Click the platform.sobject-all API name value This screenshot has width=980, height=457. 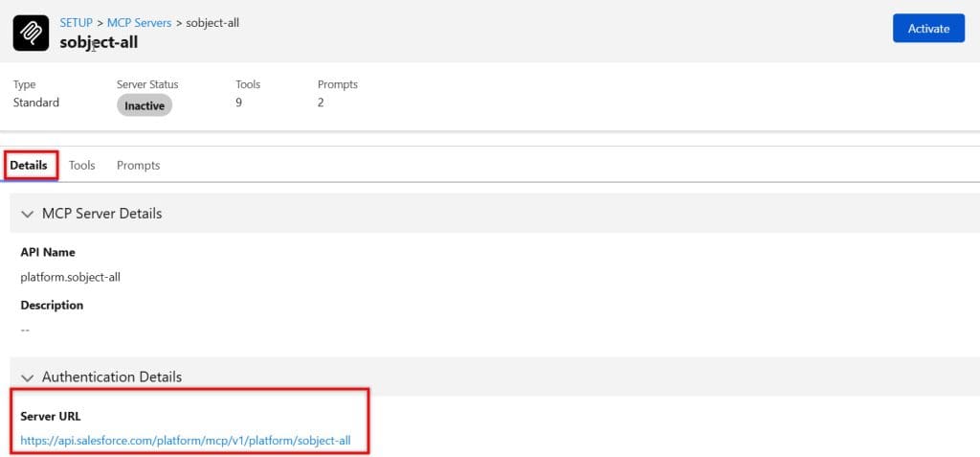coord(71,277)
